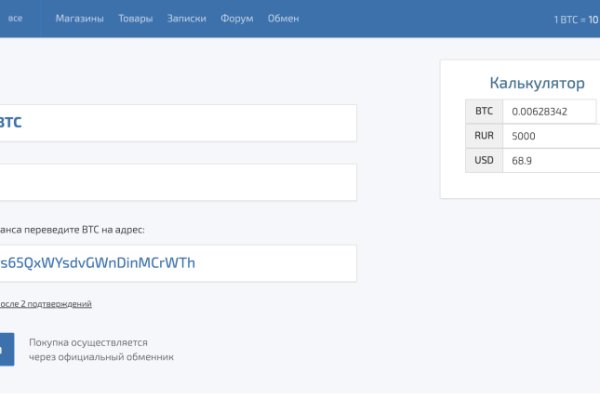Screen dimensions: 600x400
Task: Click the BTC label in the calculator
Action: (x=483, y=111)
